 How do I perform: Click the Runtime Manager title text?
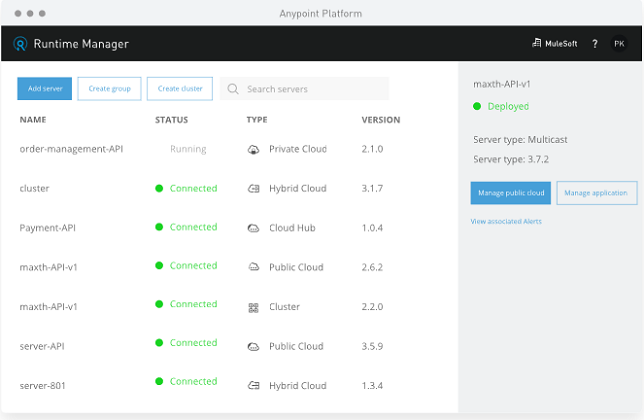(81, 44)
